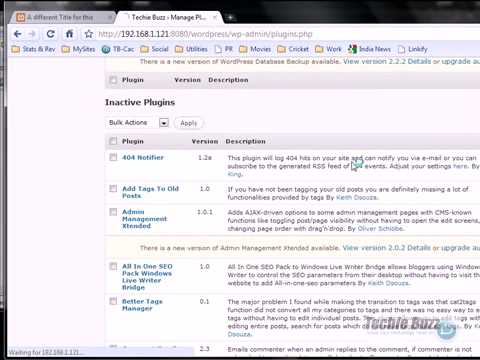The width and height of the screenshot is (480, 360).
Task: Open the Add Tags To Old Posts link
Action: click(x=150, y=192)
